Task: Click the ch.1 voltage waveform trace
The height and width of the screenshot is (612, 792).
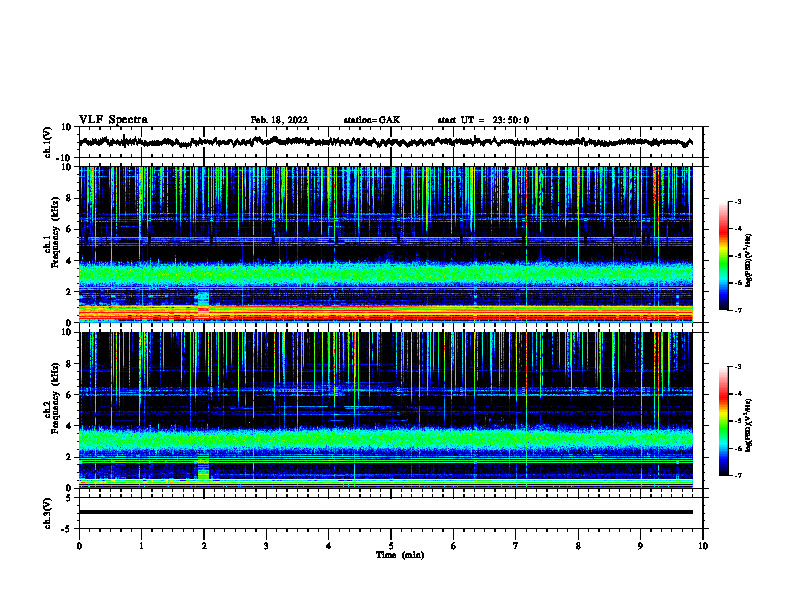Action: (385, 142)
